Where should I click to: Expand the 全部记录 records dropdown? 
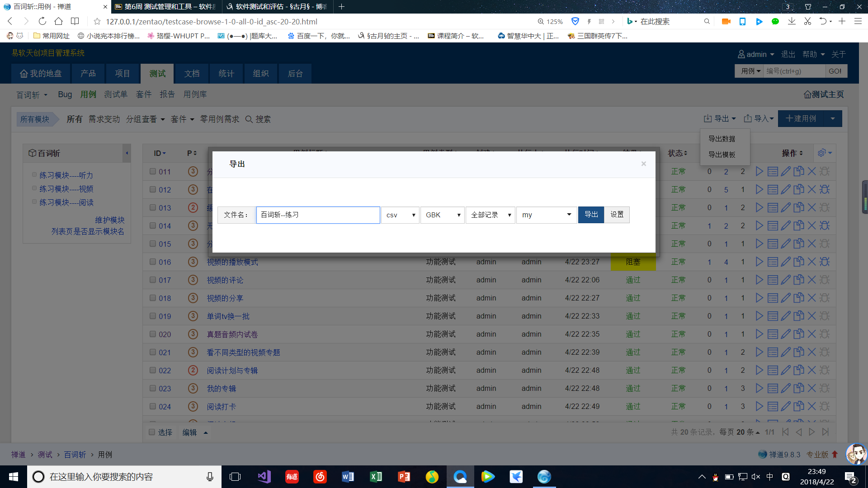click(x=491, y=215)
